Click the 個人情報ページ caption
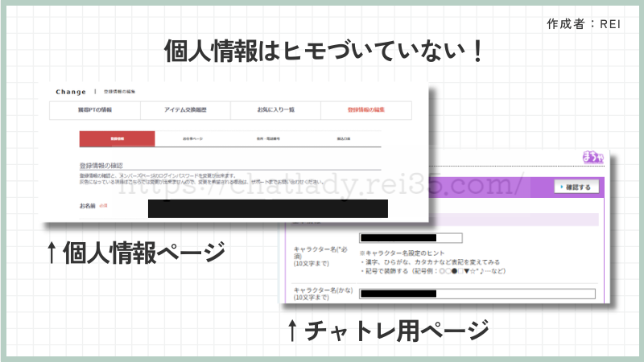 tap(136, 253)
